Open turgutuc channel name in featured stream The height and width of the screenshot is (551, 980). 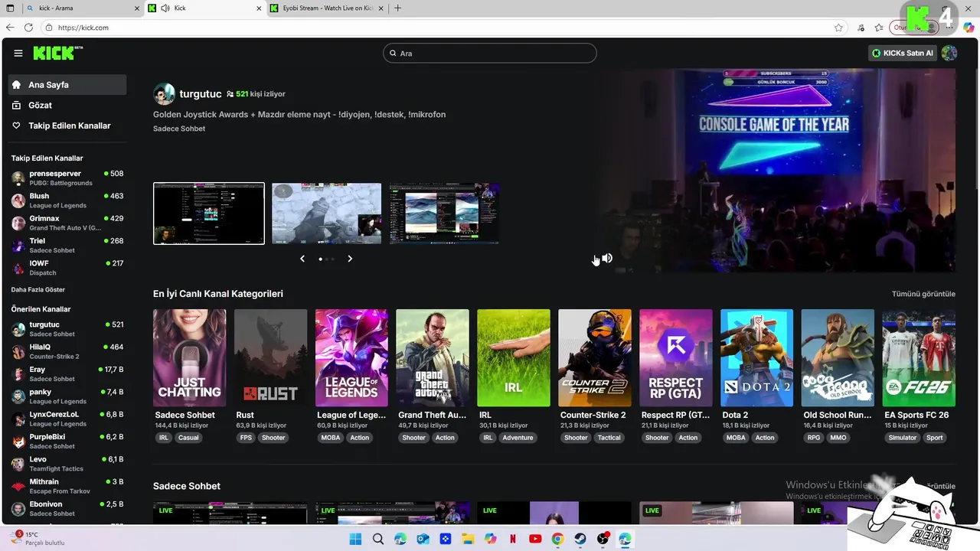click(201, 94)
